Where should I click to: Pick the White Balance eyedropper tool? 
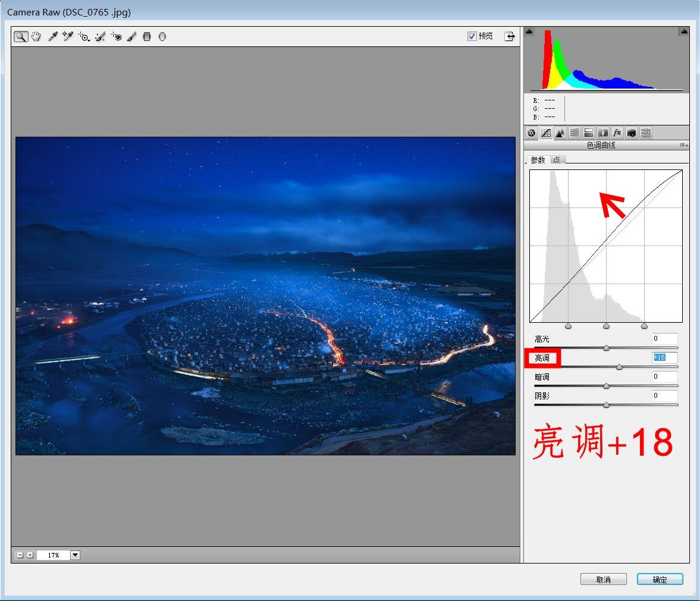(x=53, y=37)
